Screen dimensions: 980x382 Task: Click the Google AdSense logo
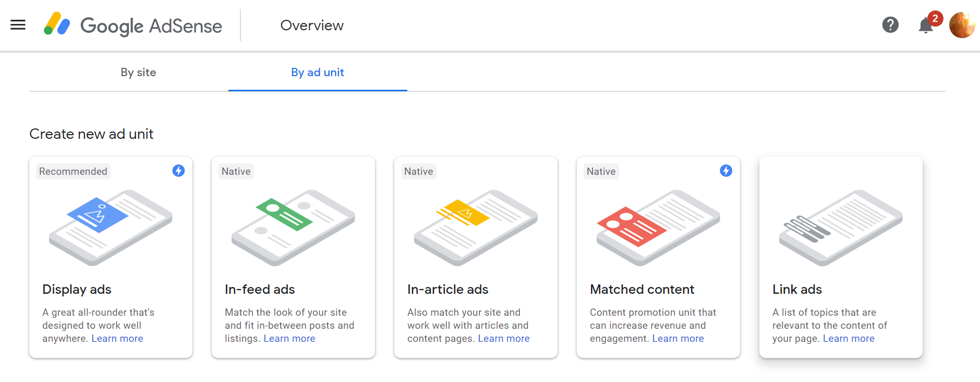point(134,25)
